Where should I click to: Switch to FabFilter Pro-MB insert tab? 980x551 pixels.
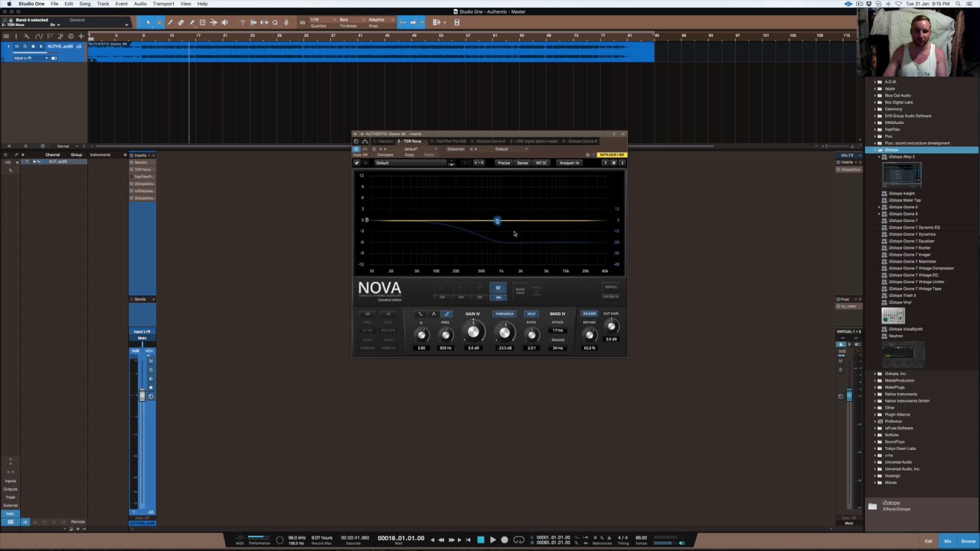pos(448,141)
